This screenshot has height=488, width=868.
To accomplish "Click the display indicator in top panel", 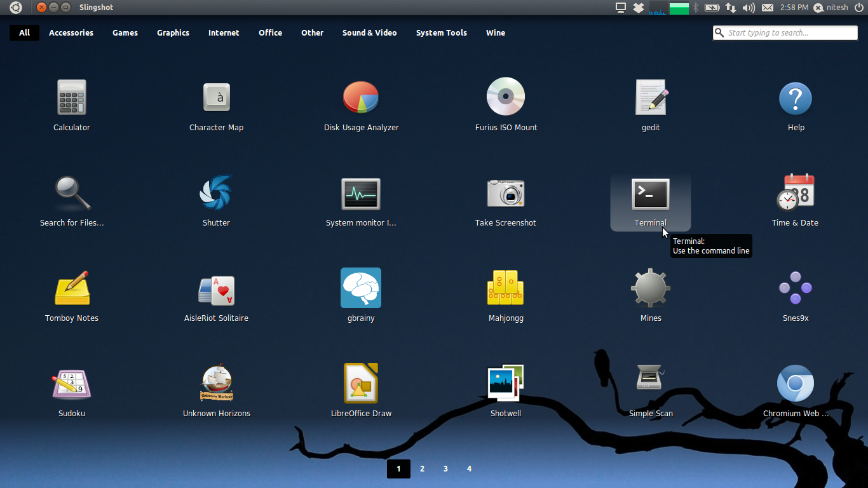I will click(x=621, y=8).
